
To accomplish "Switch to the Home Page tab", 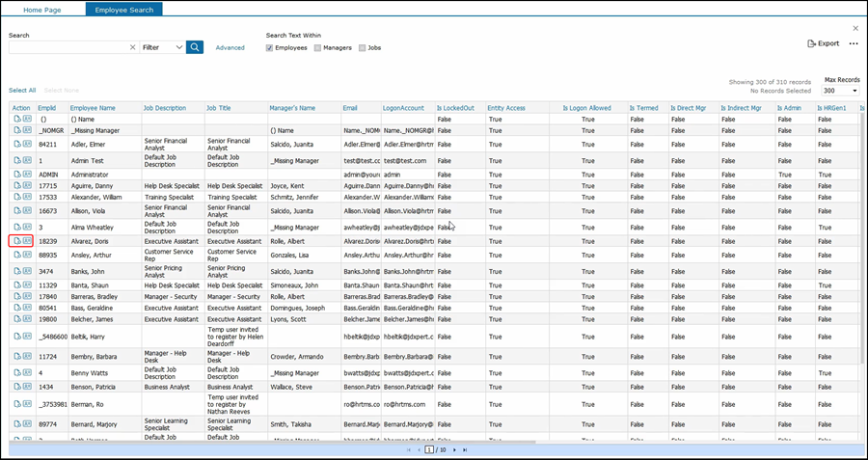I will (x=43, y=10).
